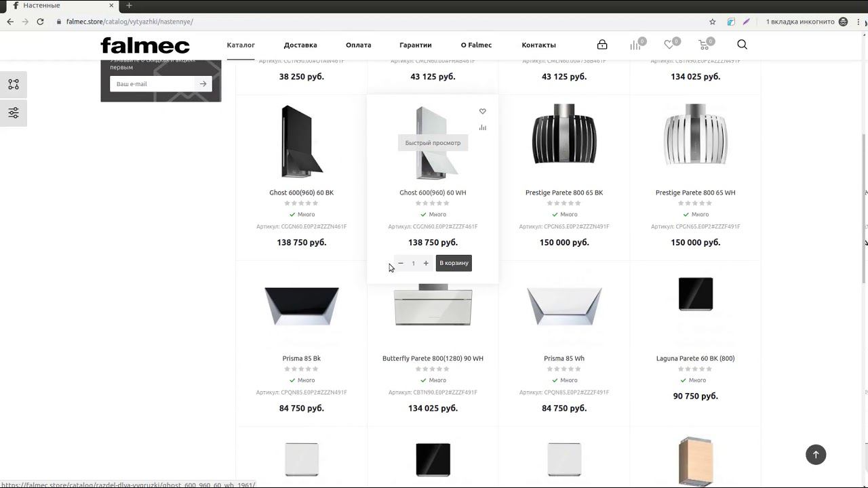Open Laguna Parete 60 BK (800) link
The image size is (868, 488).
[x=695, y=359]
